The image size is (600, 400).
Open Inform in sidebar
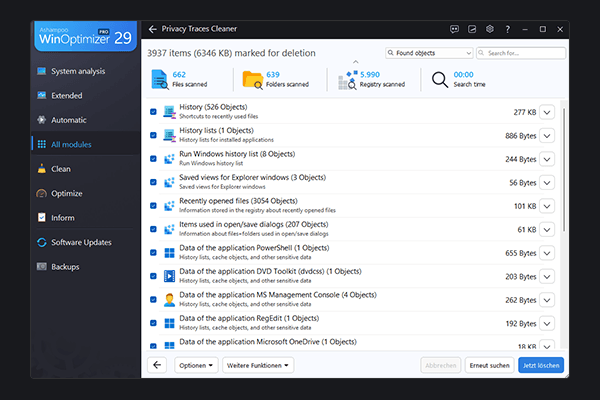[86, 218]
